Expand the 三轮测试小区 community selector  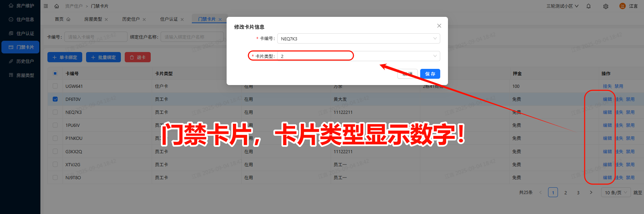(562, 6)
